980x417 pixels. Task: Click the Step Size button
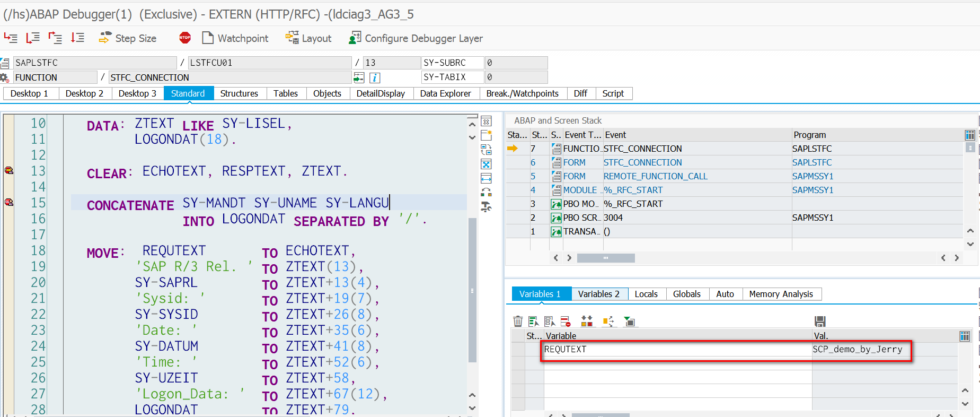tap(128, 38)
